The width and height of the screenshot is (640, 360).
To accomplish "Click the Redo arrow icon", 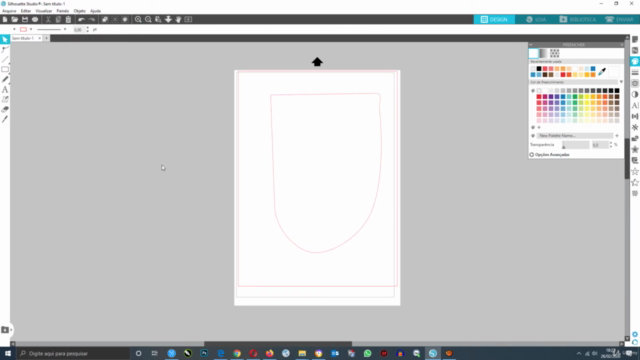I will point(92,19).
